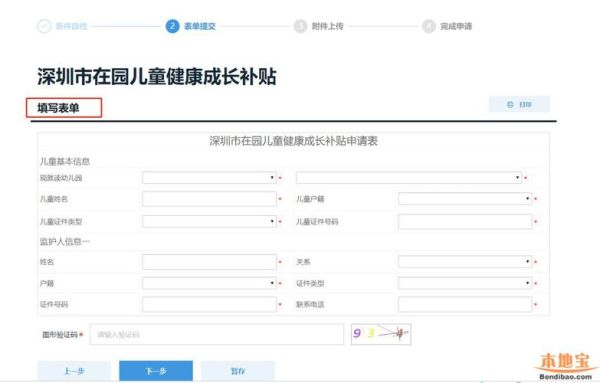
Task: Click the 上一步 previous button
Action: pyautogui.click(x=74, y=371)
